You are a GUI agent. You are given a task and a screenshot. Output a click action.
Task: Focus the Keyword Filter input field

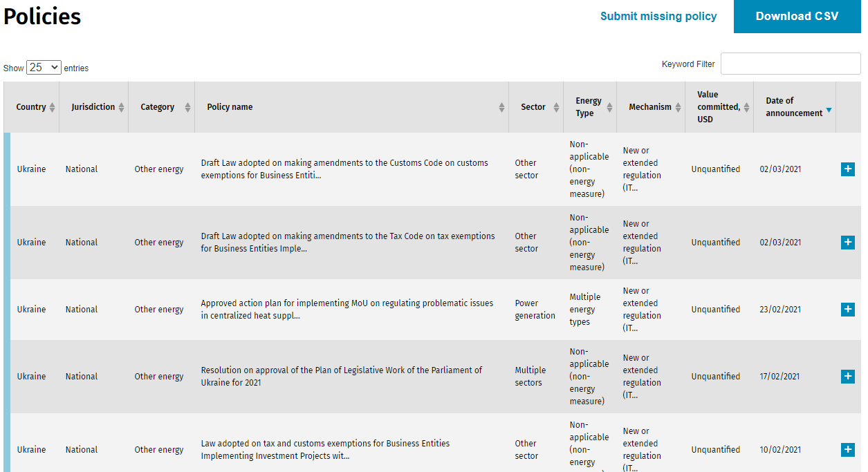pos(790,64)
